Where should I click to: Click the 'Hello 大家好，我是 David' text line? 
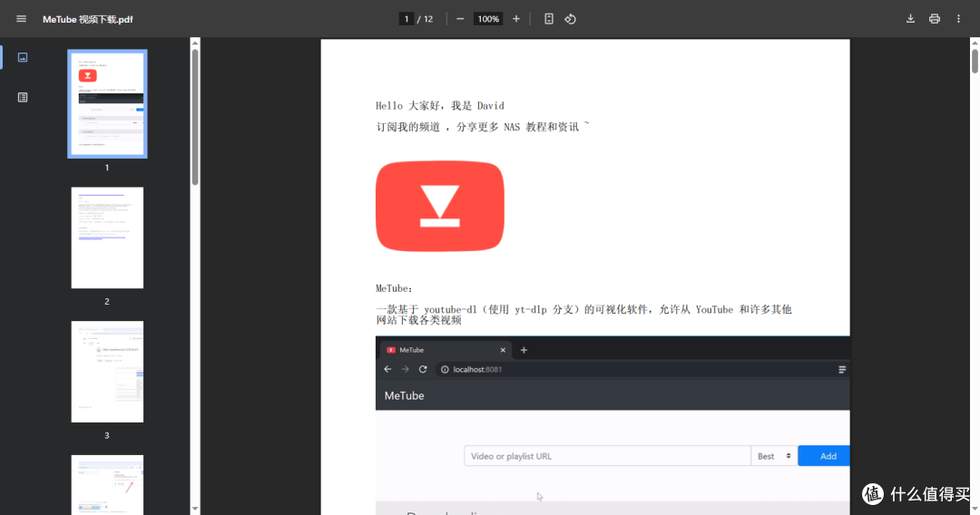[440, 106]
